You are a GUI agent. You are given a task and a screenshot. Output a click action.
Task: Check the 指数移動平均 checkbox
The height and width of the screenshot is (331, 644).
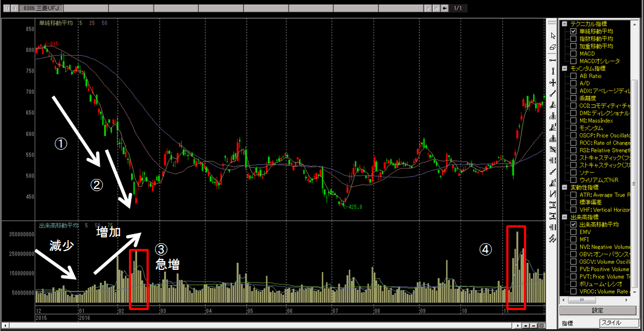coord(573,39)
